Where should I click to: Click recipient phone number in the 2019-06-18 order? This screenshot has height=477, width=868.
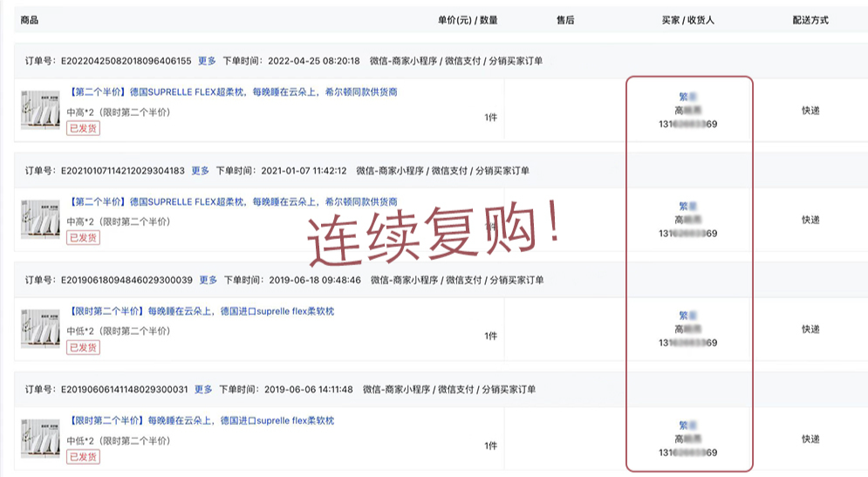click(687, 343)
